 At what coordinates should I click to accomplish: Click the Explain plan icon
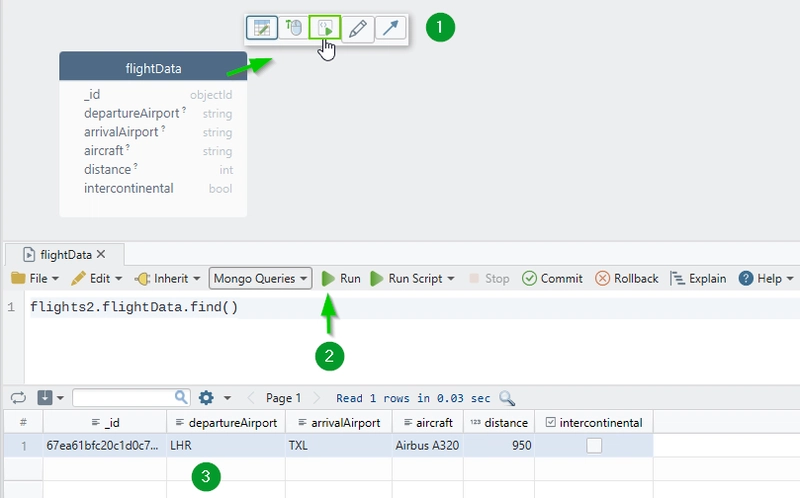(677, 279)
